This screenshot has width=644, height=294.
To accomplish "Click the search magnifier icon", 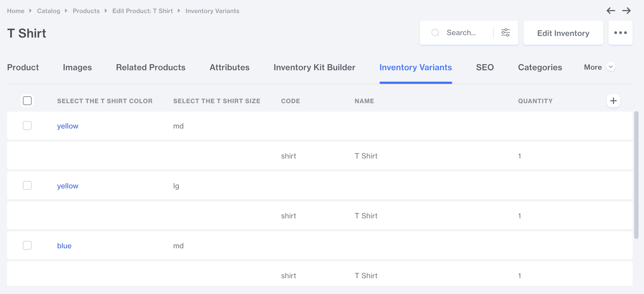I will (x=435, y=33).
